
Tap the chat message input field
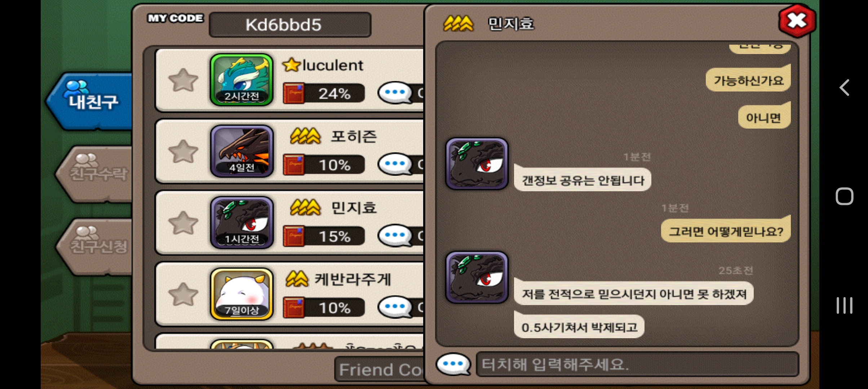tap(637, 365)
